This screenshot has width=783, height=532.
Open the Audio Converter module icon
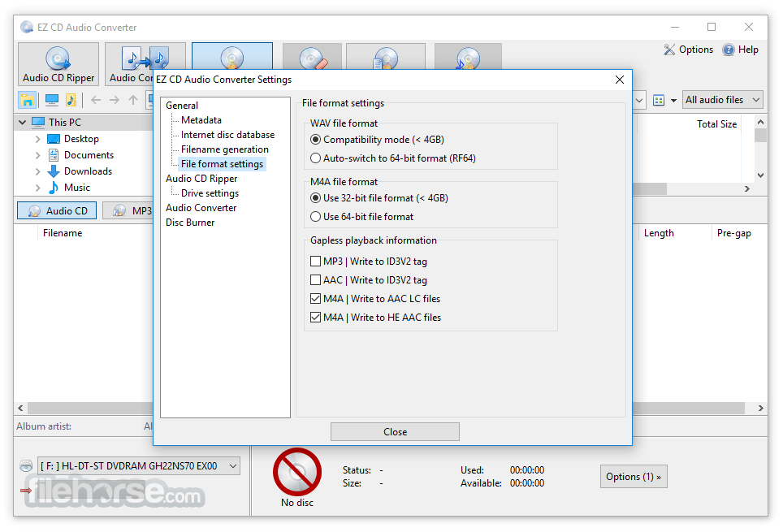click(x=145, y=58)
